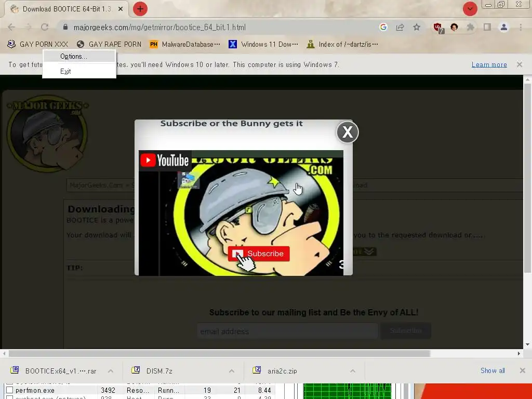Open the Chrome profile icon
The image size is (532, 399).
click(x=504, y=27)
